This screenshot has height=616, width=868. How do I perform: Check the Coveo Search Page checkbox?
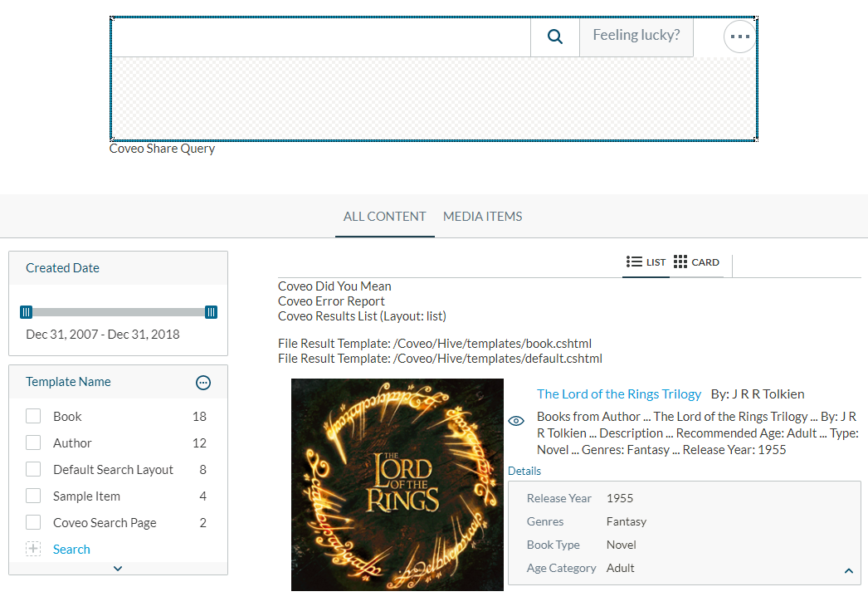(x=33, y=522)
